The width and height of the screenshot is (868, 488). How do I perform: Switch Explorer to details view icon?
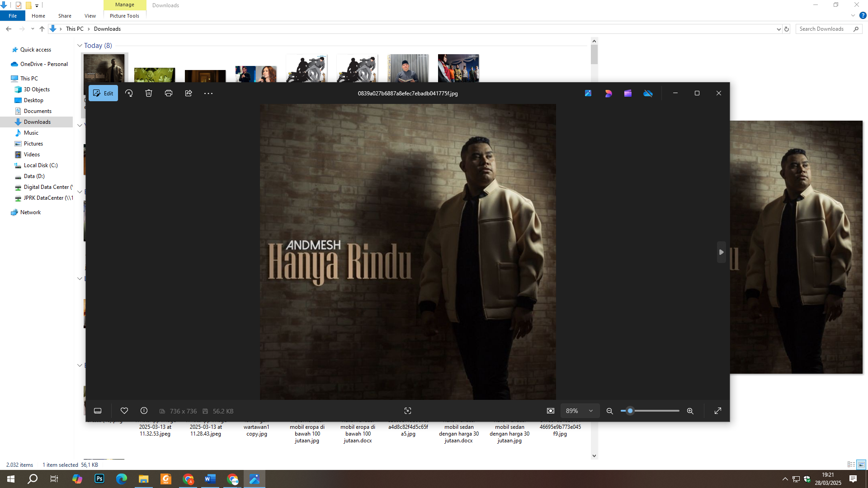tap(851, 465)
